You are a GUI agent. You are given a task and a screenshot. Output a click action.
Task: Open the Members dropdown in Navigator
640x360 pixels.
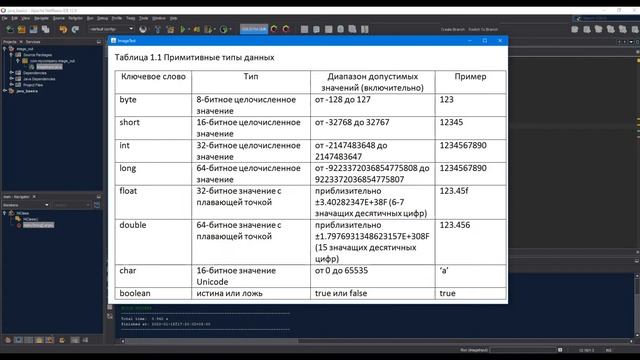click(x=26, y=205)
